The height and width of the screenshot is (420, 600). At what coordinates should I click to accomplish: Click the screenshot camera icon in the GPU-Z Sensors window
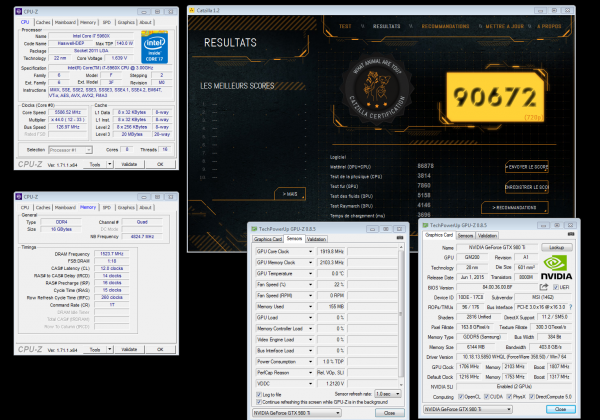click(x=400, y=238)
